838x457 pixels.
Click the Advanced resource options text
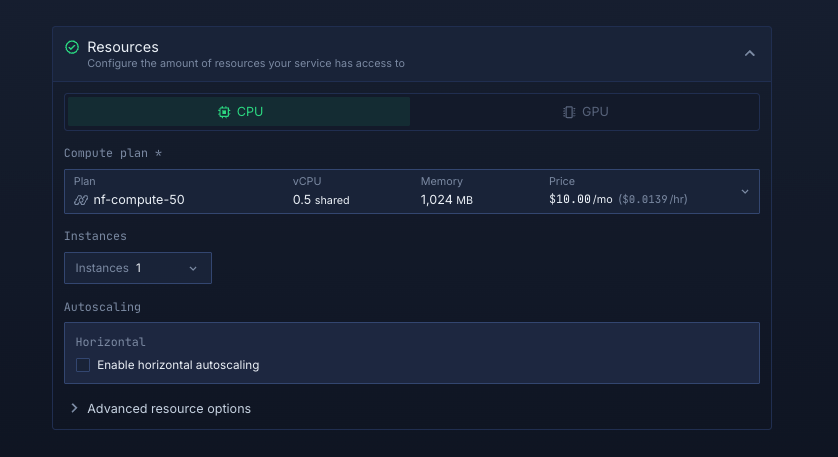click(x=169, y=408)
